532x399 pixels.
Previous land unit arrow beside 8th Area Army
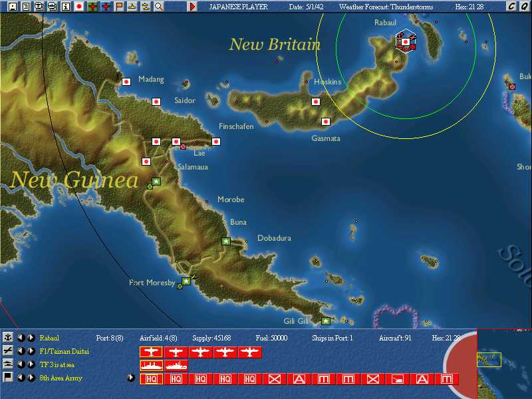click(21, 377)
